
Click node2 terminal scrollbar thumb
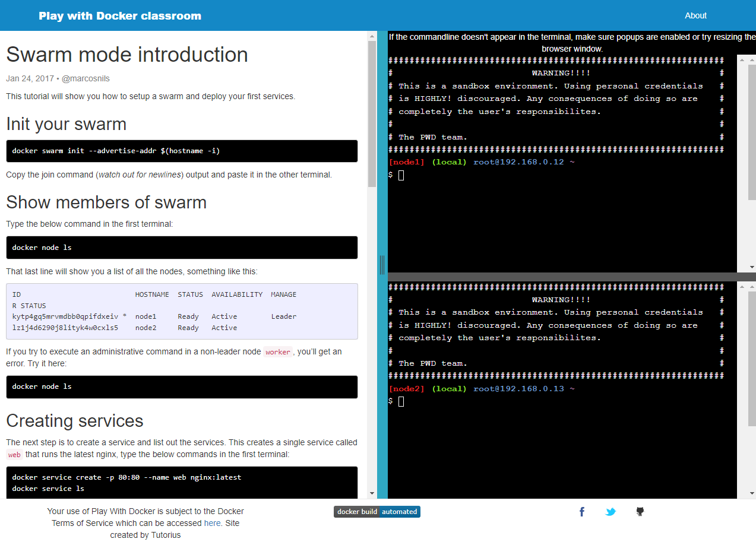(751, 359)
